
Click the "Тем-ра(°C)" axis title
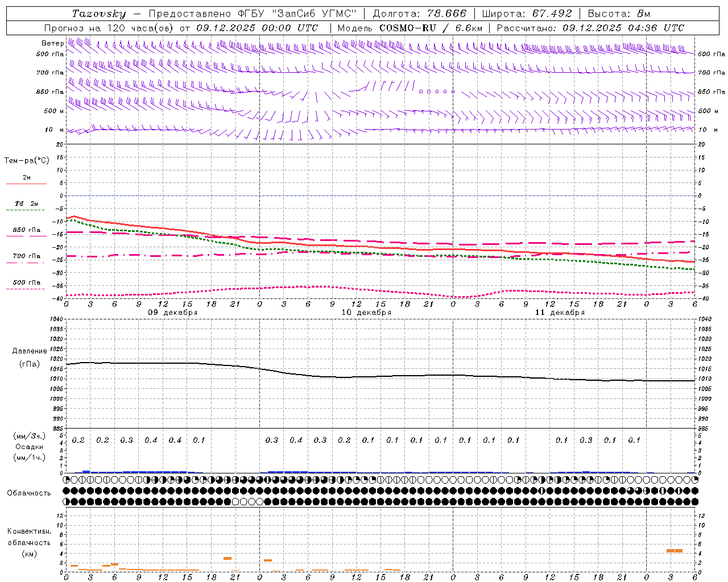pyautogui.click(x=27, y=161)
